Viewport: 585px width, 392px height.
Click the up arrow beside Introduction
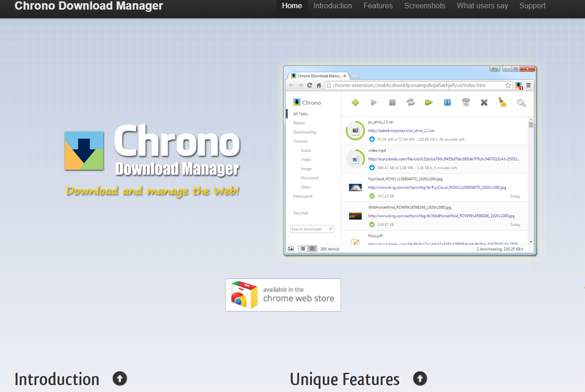120,378
